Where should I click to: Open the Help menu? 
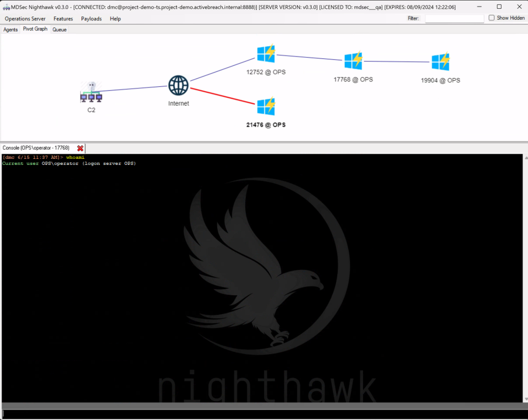coord(115,19)
